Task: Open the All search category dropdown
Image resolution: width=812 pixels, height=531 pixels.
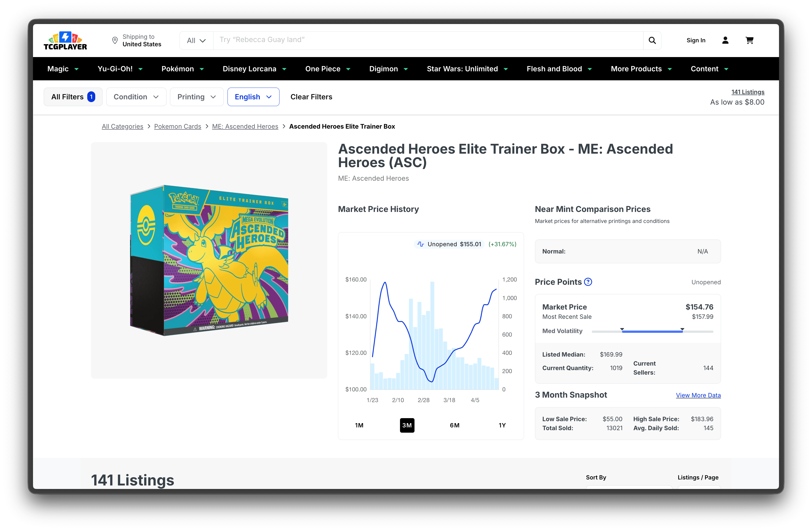Action: (196, 41)
